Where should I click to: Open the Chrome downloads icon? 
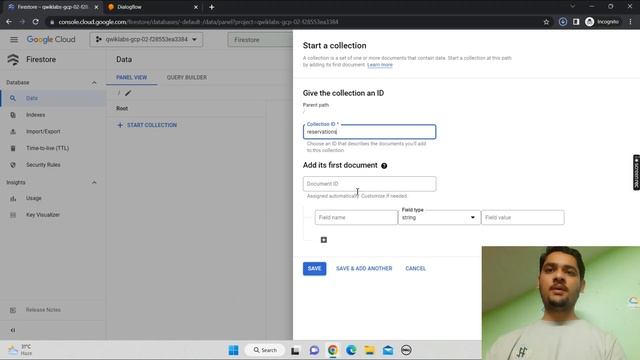pyautogui.click(x=562, y=22)
